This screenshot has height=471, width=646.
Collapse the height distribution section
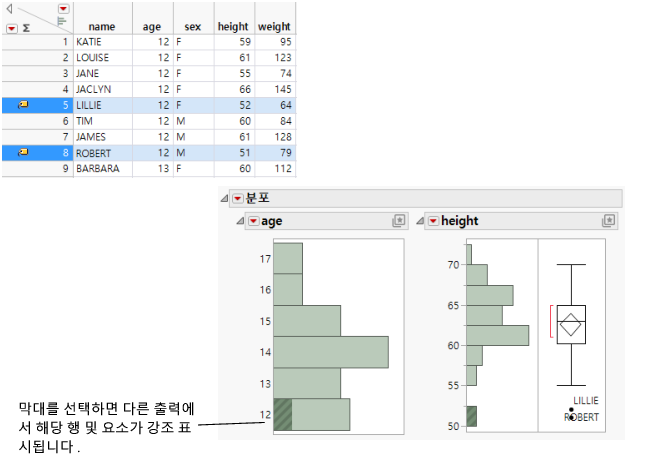tap(420, 221)
